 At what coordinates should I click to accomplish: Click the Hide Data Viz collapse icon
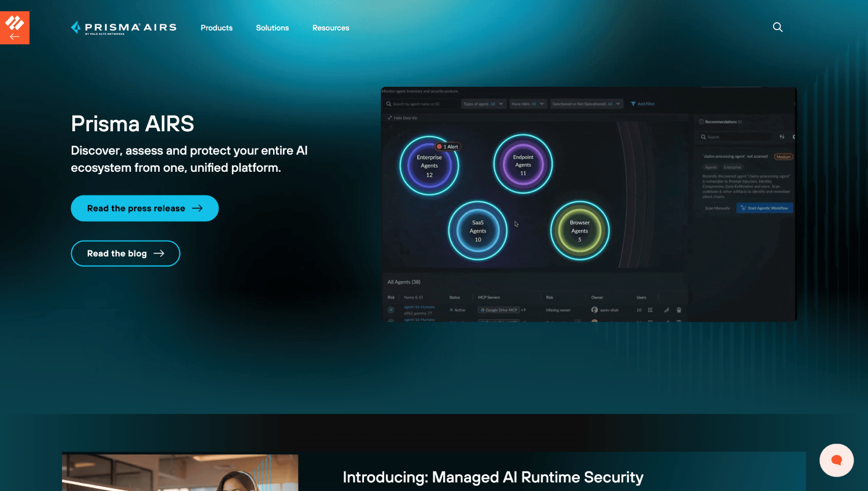point(390,118)
